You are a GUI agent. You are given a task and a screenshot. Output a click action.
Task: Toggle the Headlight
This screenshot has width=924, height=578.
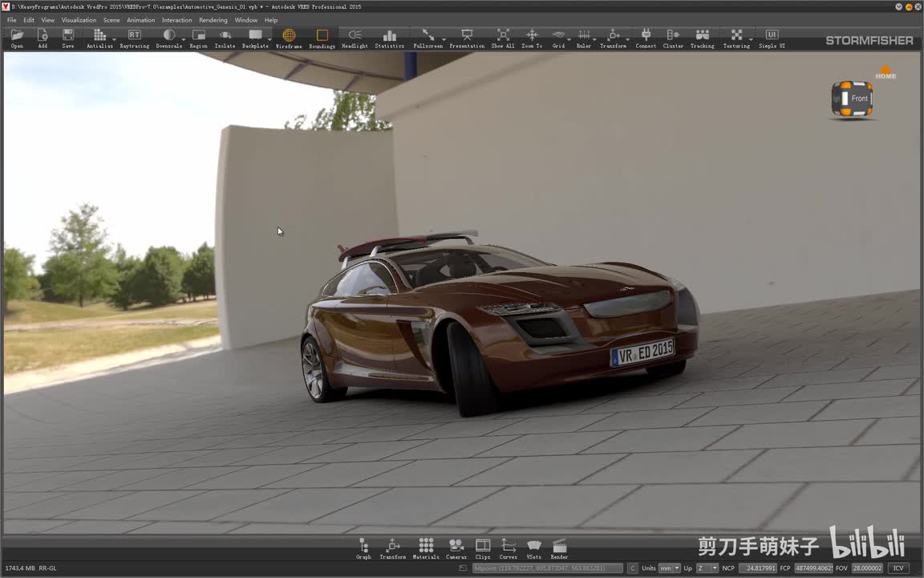tap(355, 39)
